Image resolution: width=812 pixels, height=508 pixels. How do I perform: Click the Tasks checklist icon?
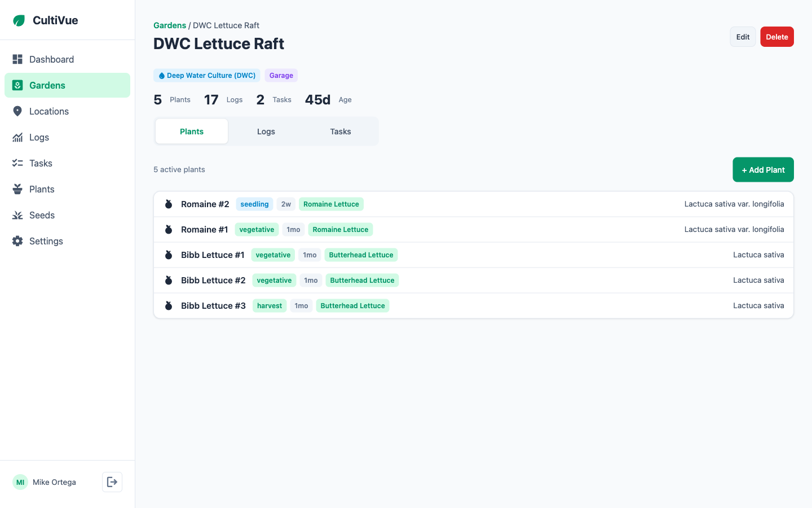17,163
